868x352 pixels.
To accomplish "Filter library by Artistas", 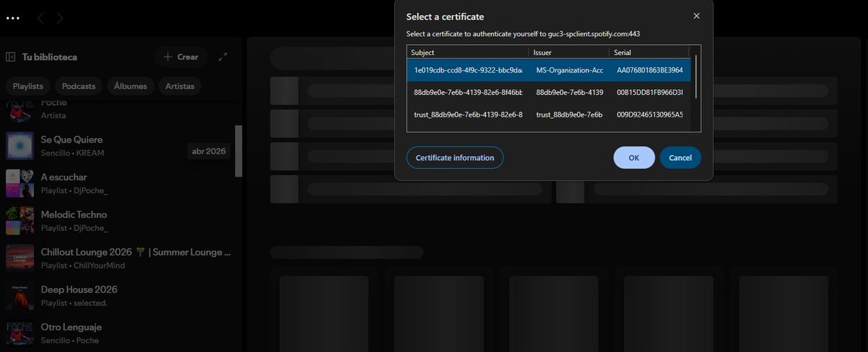I will pos(179,85).
